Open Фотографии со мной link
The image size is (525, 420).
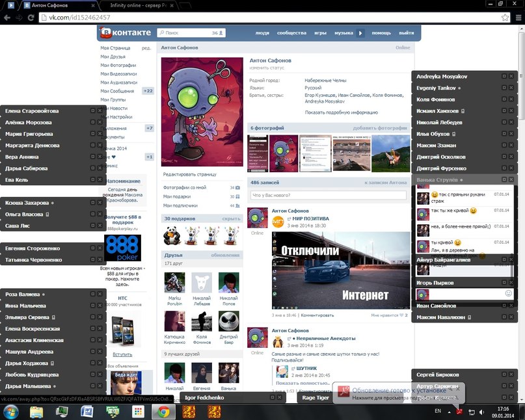[x=185, y=187]
